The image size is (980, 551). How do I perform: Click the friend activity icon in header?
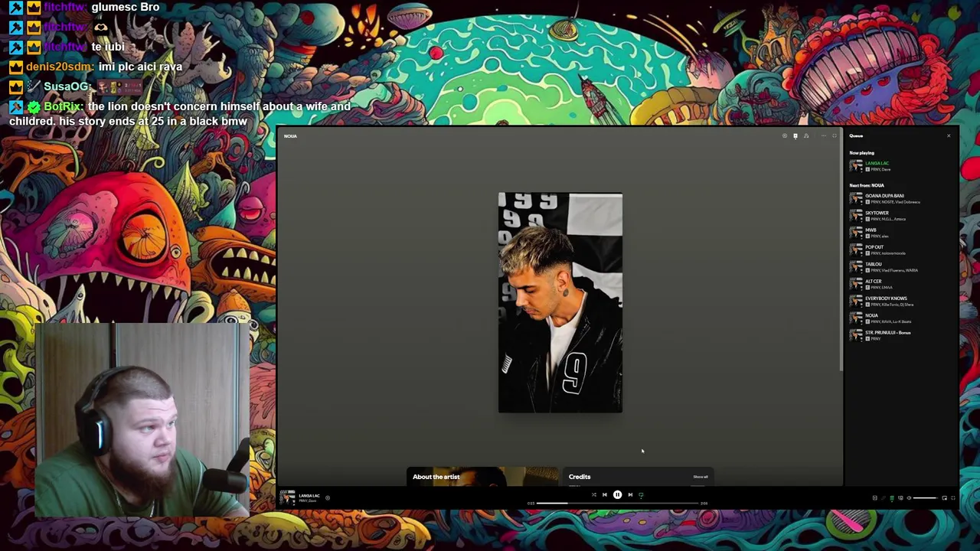pos(806,136)
